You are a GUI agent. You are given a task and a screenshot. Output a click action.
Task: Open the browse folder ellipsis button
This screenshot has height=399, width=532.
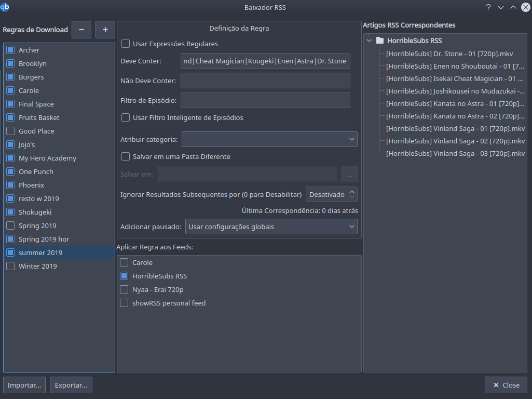349,174
